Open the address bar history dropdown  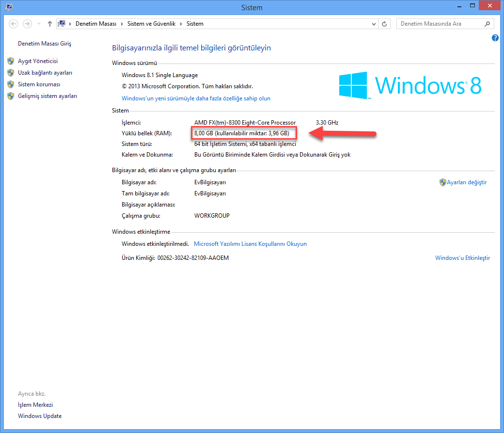(374, 24)
